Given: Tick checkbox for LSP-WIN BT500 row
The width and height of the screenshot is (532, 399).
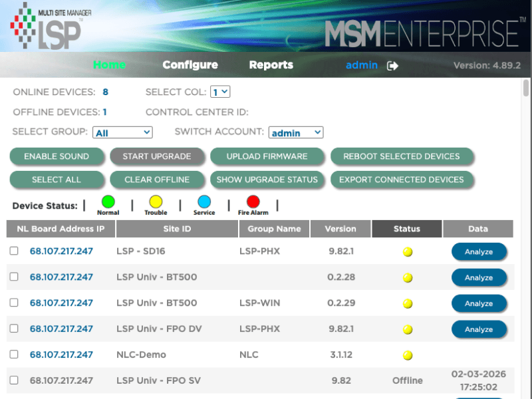Looking at the screenshot, I should coord(14,303).
